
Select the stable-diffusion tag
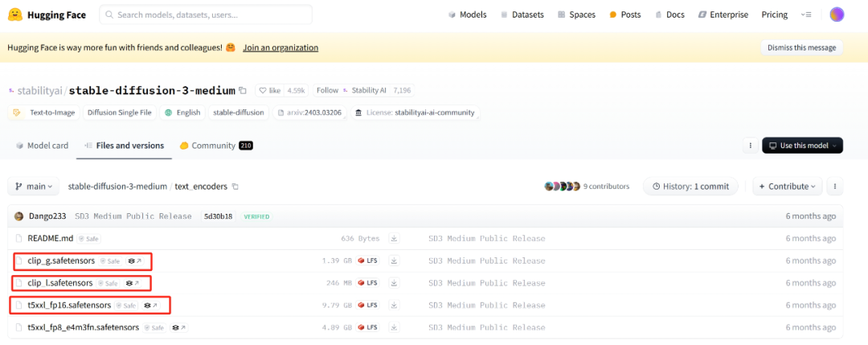(x=240, y=113)
